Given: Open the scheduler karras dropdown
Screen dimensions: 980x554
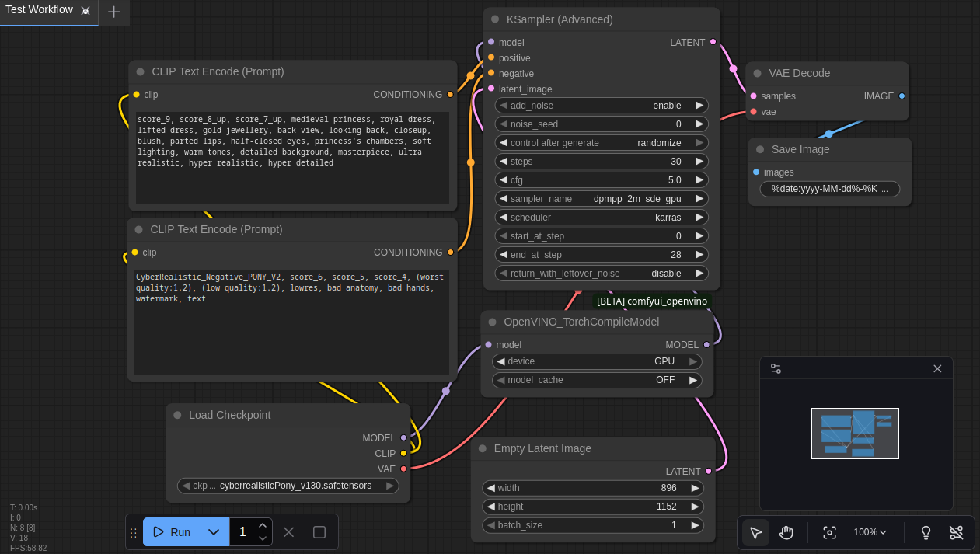Looking at the screenshot, I should coord(602,217).
